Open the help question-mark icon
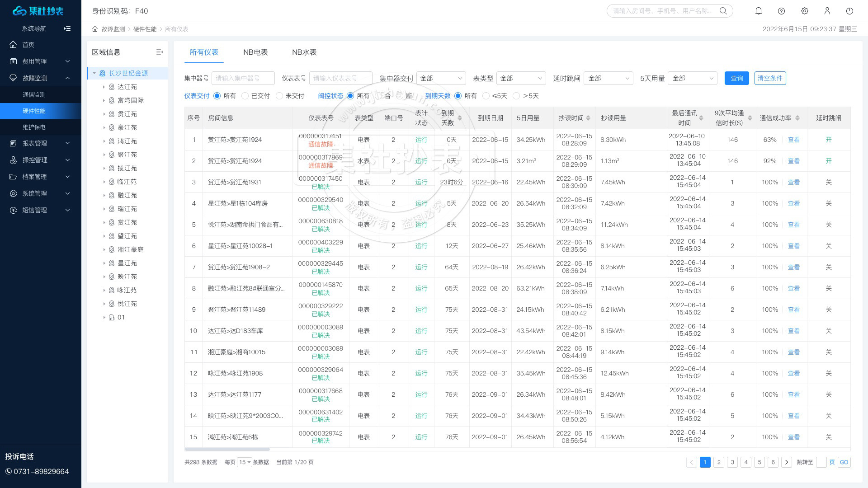868x488 pixels. [781, 11]
